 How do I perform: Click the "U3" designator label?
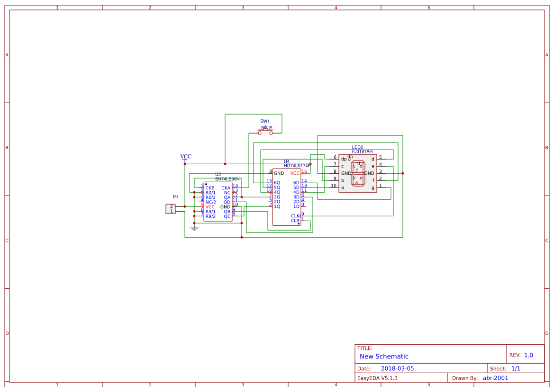(x=218, y=174)
